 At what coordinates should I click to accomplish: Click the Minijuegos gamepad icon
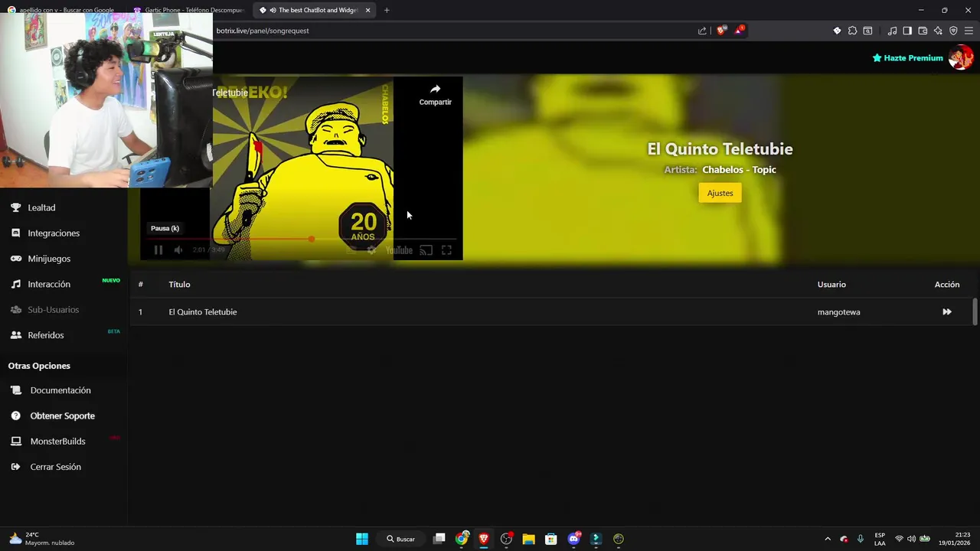point(15,259)
